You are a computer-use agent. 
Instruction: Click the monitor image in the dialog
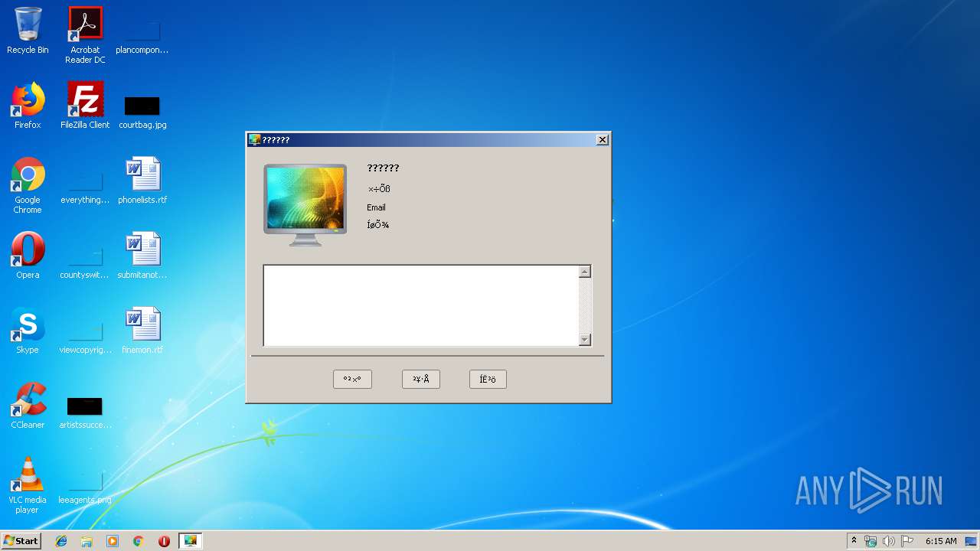coord(305,204)
